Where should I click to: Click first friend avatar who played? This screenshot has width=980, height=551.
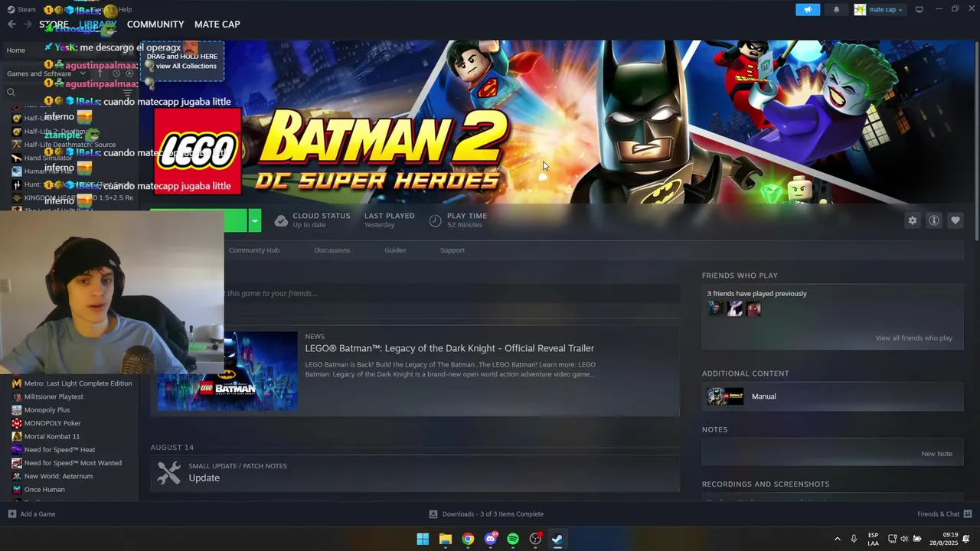pos(715,308)
